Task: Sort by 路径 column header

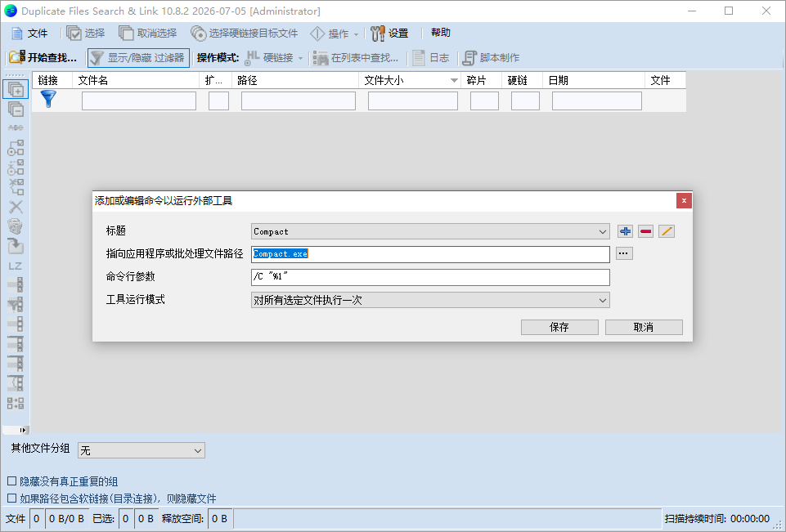Action: [x=295, y=81]
